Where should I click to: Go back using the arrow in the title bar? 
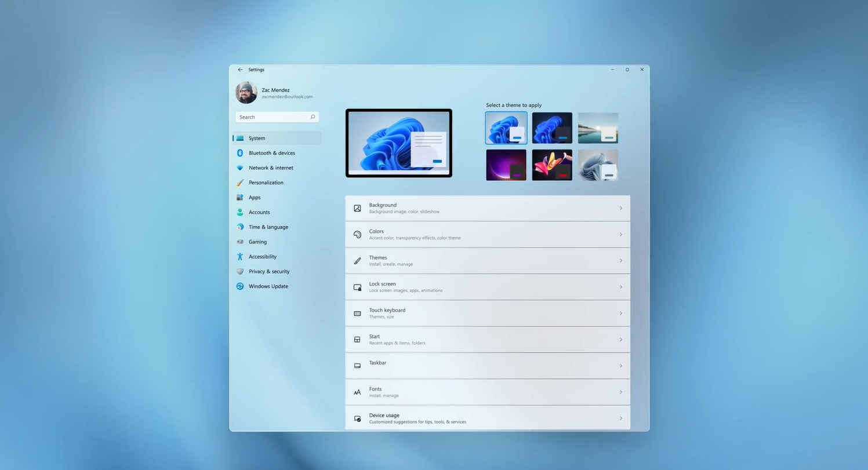240,70
